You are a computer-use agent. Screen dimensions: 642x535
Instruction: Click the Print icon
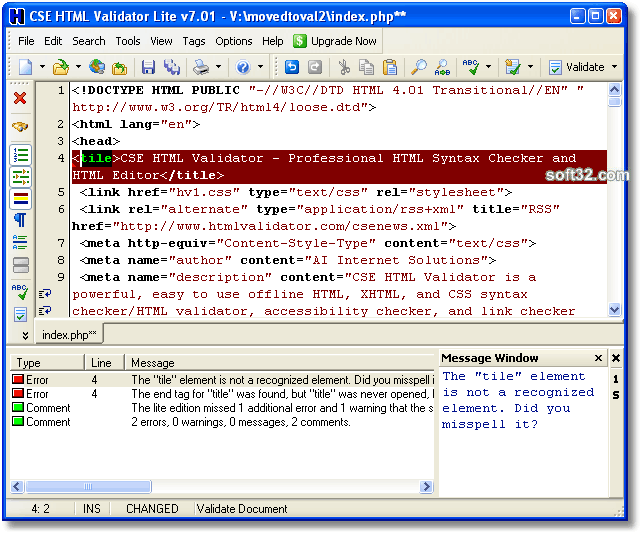[x=201, y=67]
